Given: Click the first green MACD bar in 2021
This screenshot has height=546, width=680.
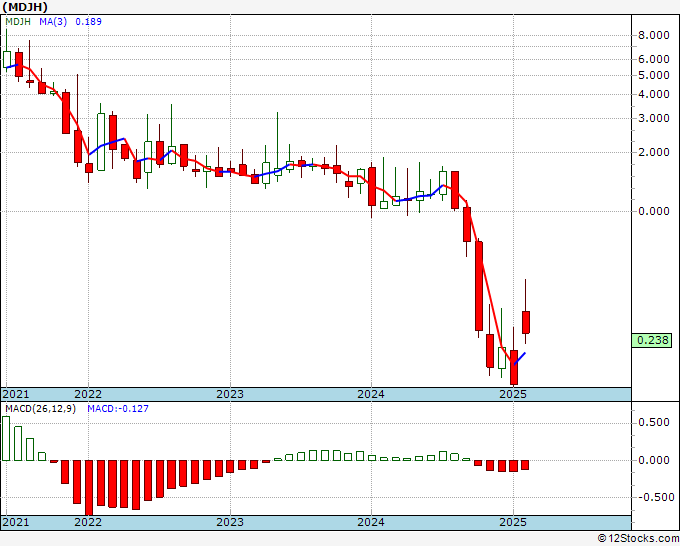Looking at the screenshot, I should (x=6, y=438).
